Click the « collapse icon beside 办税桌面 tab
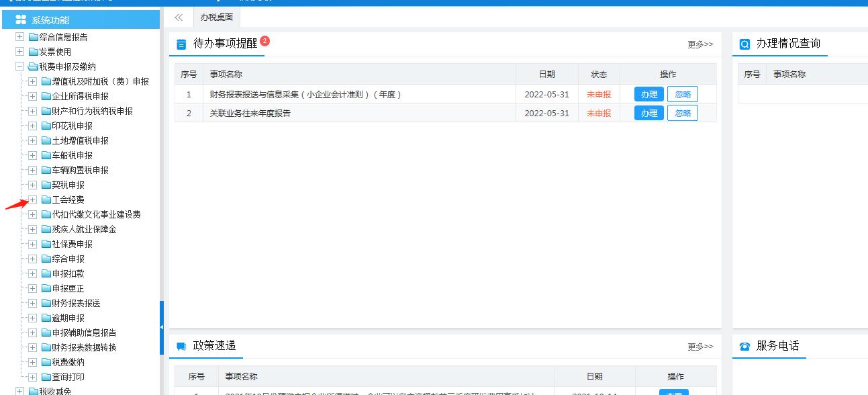The width and height of the screenshot is (868, 395). [x=178, y=17]
